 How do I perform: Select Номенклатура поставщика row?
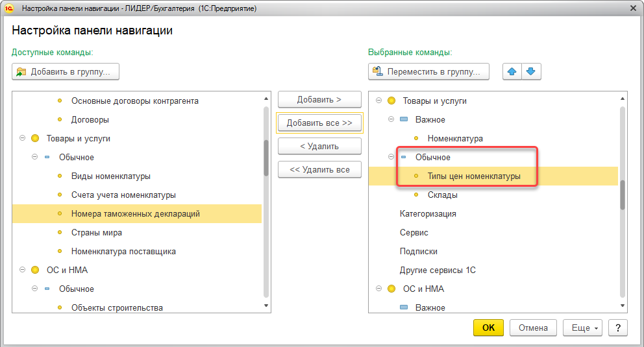[x=137, y=252]
